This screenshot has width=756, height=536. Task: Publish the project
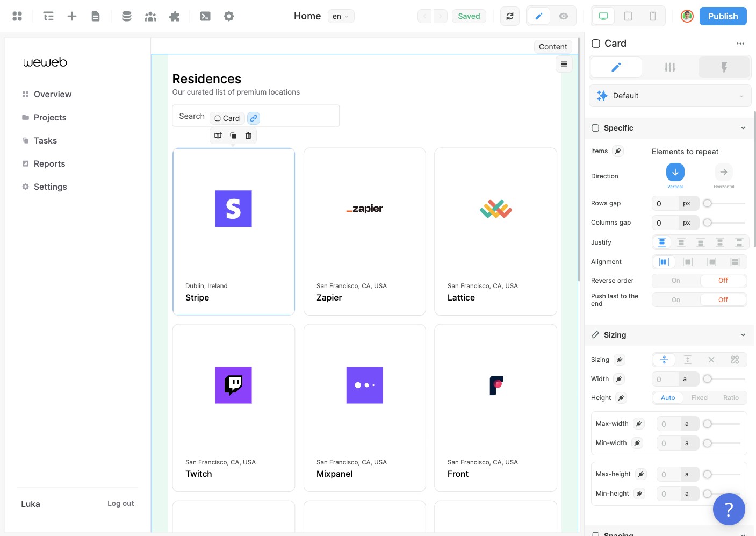[723, 16]
